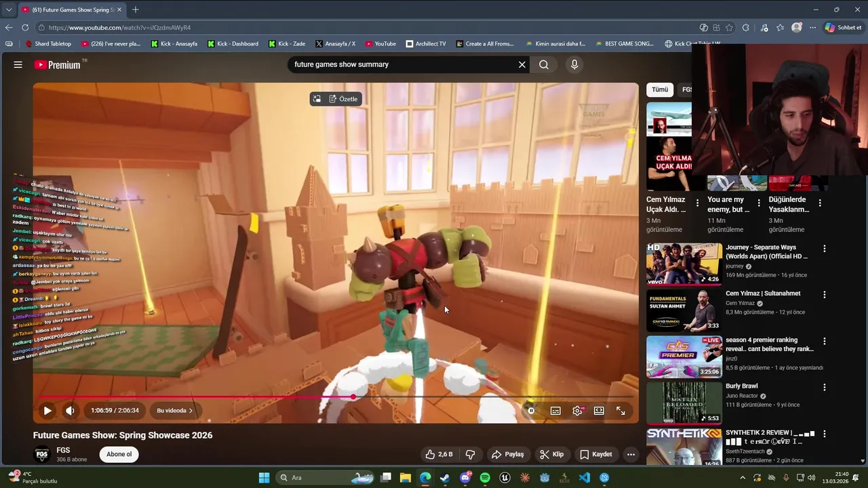Open options for season 4 premier ranking video
Screen dimensions: 868x488
pos(825,342)
